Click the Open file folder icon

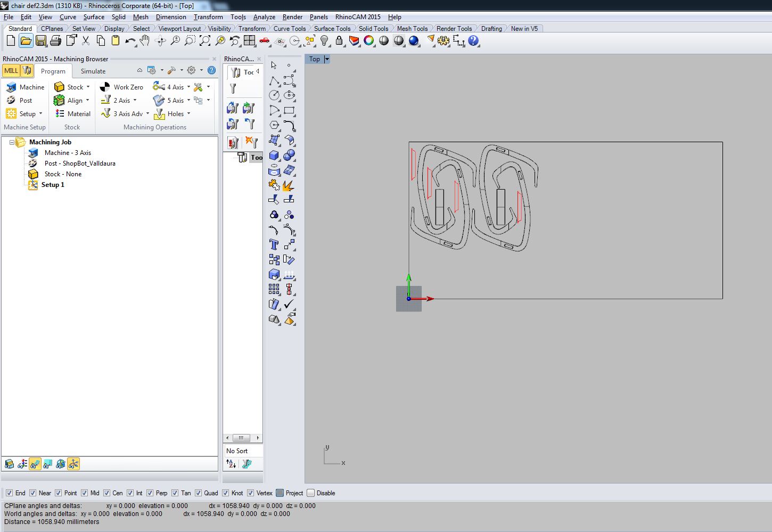pos(26,41)
